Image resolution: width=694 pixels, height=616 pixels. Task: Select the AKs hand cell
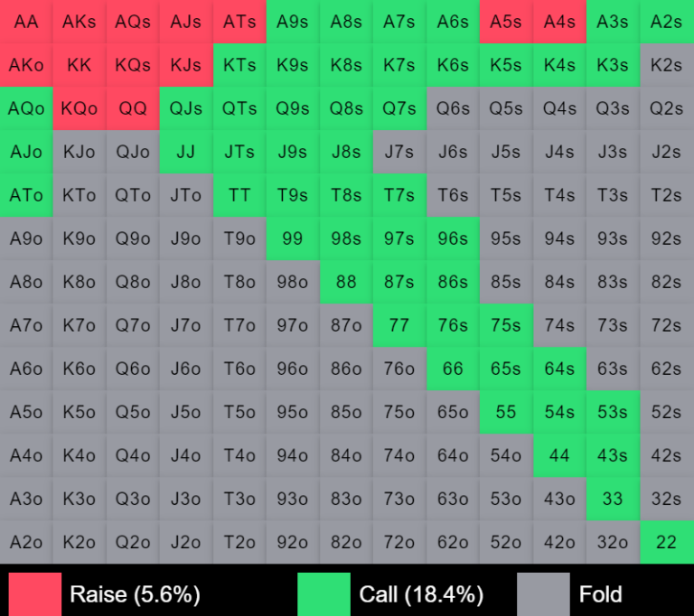pyautogui.click(x=80, y=22)
